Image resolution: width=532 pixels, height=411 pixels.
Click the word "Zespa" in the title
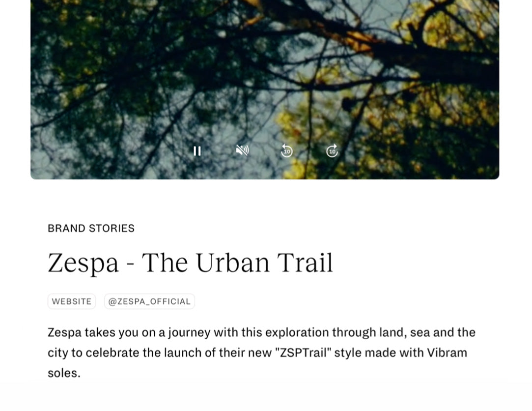[83, 264]
